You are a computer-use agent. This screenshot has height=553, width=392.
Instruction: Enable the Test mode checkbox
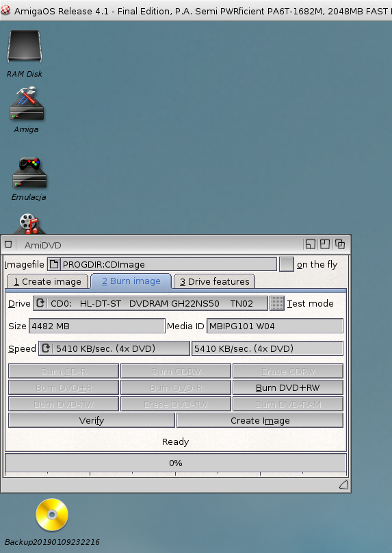[277, 303]
